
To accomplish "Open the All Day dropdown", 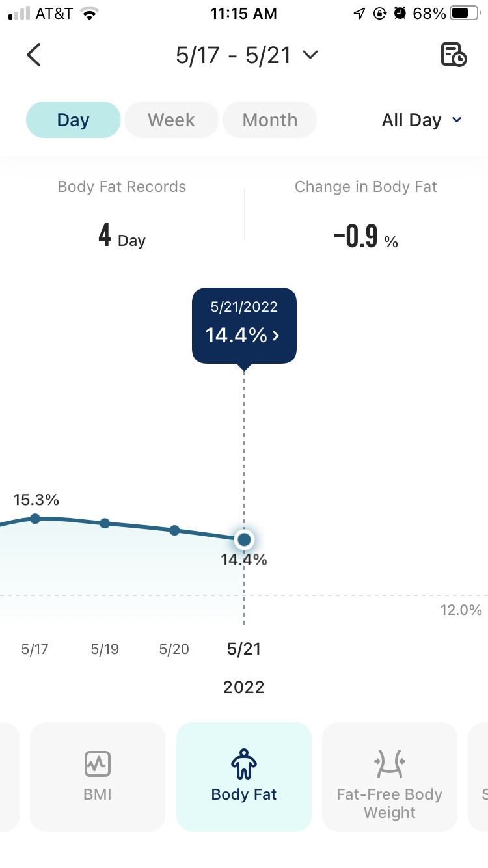I will point(422,120).
